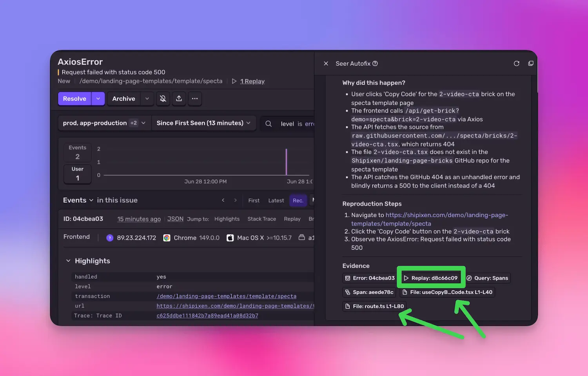Click the share issue icon
Viewport: 588px width, 376px height.
tap(179, 99)
